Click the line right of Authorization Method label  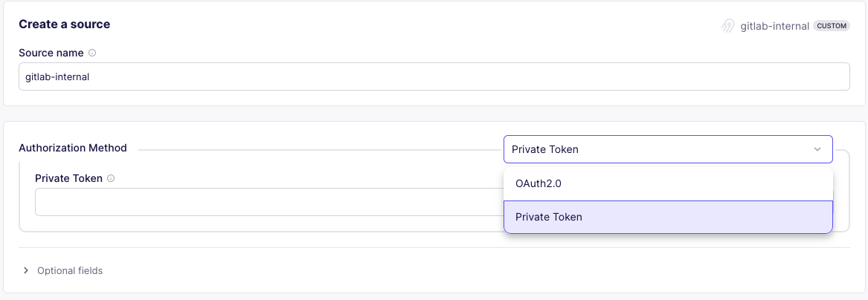[320, 150]
